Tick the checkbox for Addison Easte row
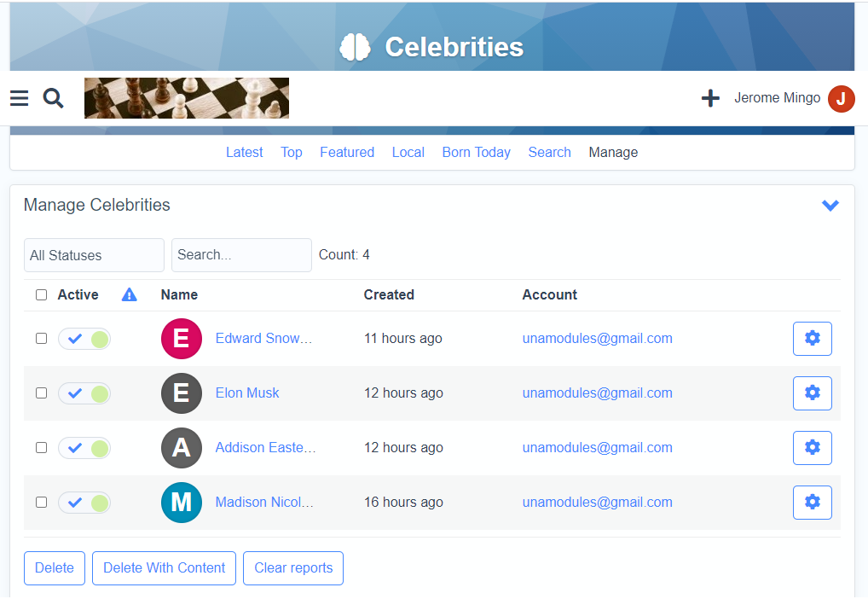The width and height of the screenshot is (868, 599). 41,448
